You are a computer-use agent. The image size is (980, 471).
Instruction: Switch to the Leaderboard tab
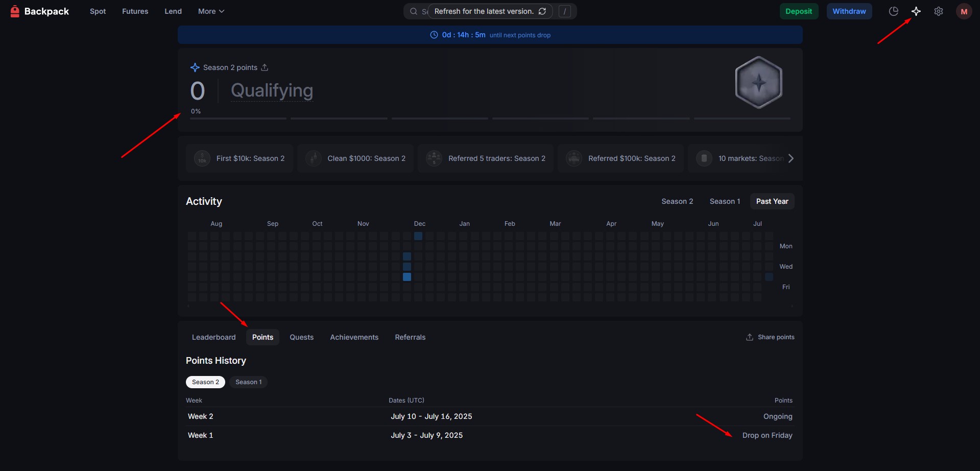[213, 337]
